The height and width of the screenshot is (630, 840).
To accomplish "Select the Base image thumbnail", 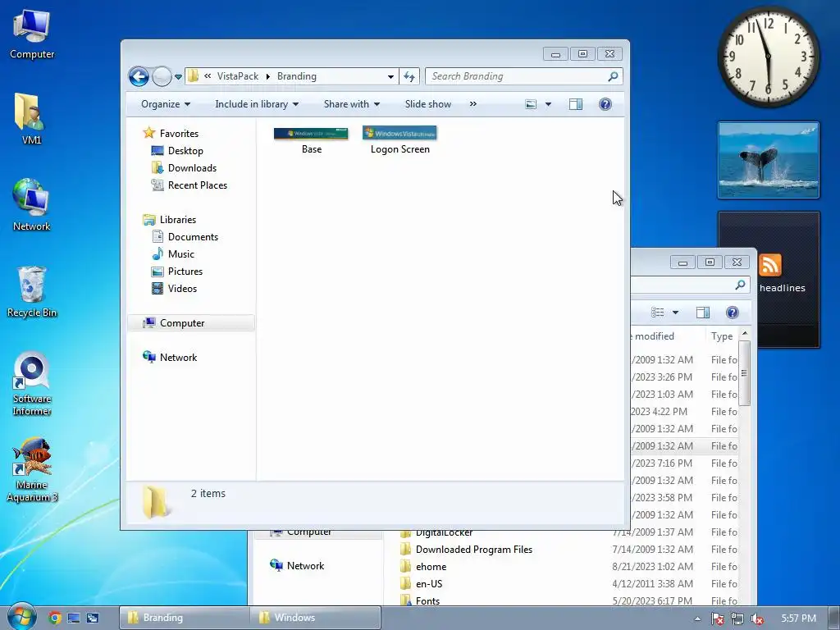I will click(x=311, y=141).
